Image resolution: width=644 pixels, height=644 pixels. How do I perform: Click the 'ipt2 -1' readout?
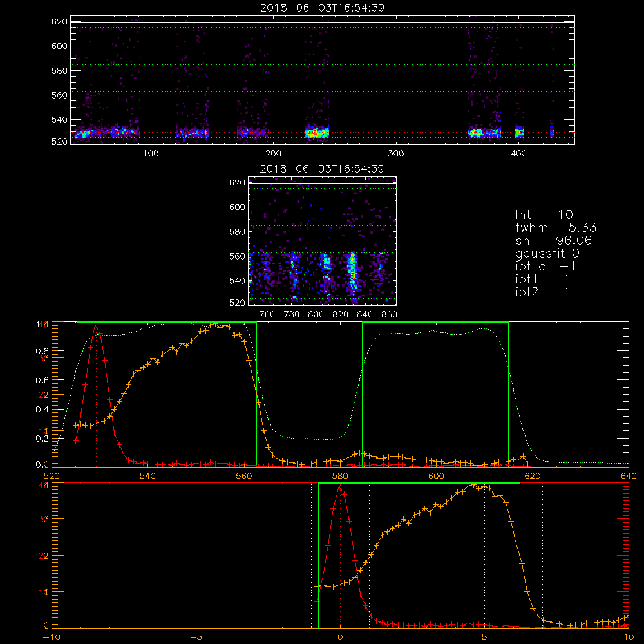pos(542,292)
